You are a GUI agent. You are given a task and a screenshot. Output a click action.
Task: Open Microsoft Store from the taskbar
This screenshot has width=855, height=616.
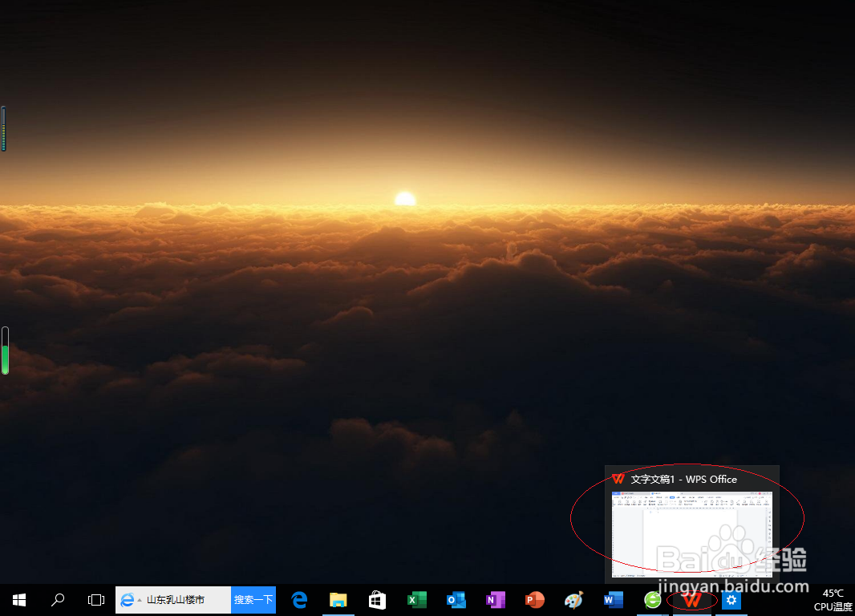point(377,600)
